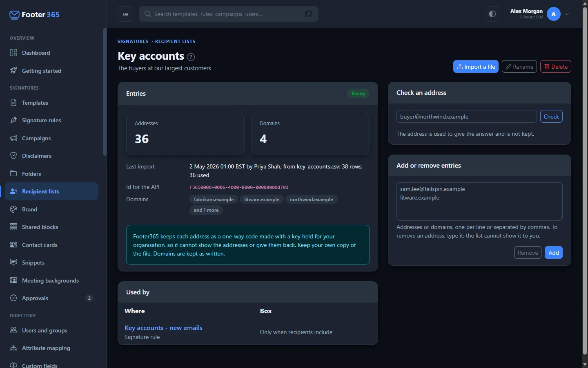
Task: Open the help icon next to Key accounts
Action: click(x=191, y=57)
